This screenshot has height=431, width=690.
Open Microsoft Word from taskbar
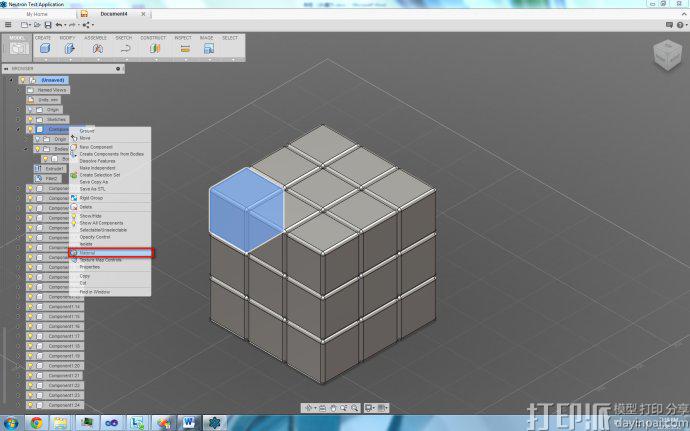coord(189,423)
